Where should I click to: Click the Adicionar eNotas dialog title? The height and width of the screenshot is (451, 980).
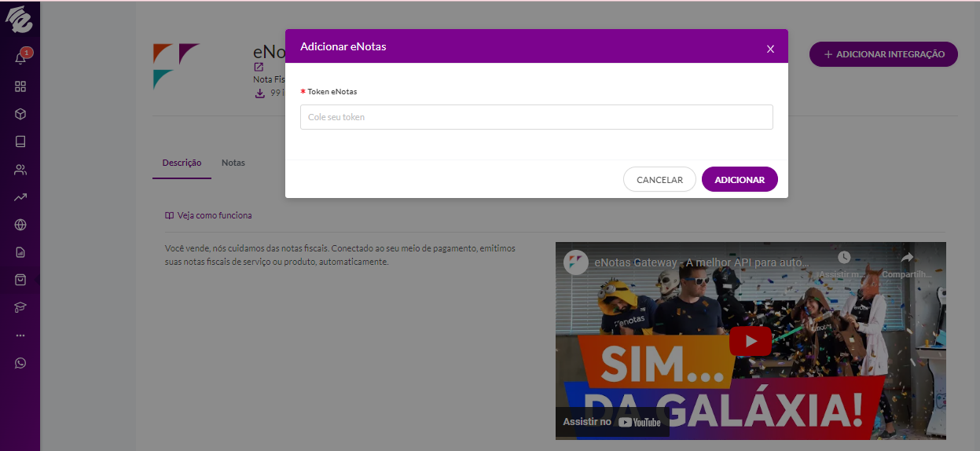343,46
